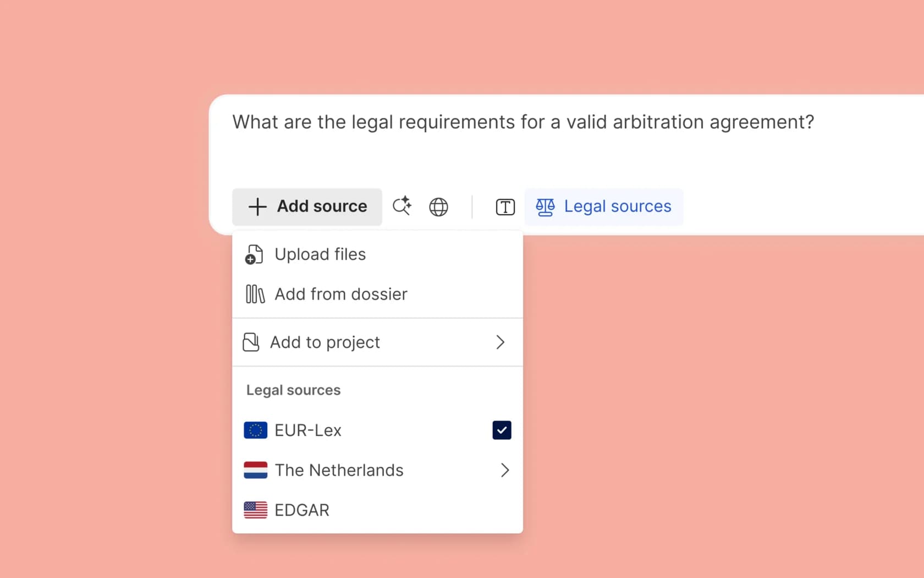This screenshot has height=578, width=924.
Task: Click the United States flag icon
Action: click(x=255, y=510)
